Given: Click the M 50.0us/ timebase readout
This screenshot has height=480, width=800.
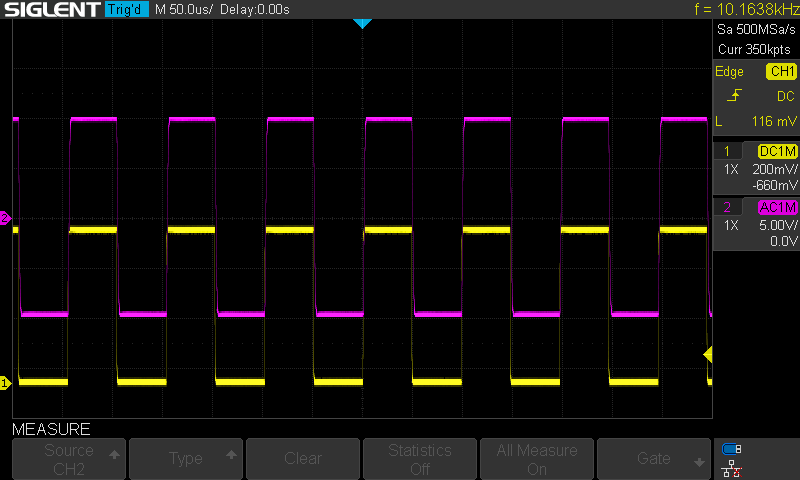Looking at the screenshot, I should [x=184, y=9].
